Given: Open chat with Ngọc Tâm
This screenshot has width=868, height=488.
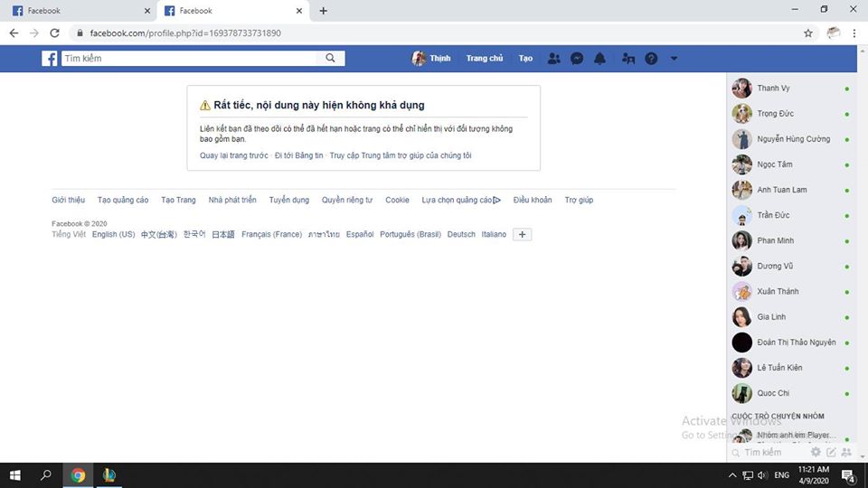Looking at the screenshot, I should pyautogui.click(x=792, y=164).
